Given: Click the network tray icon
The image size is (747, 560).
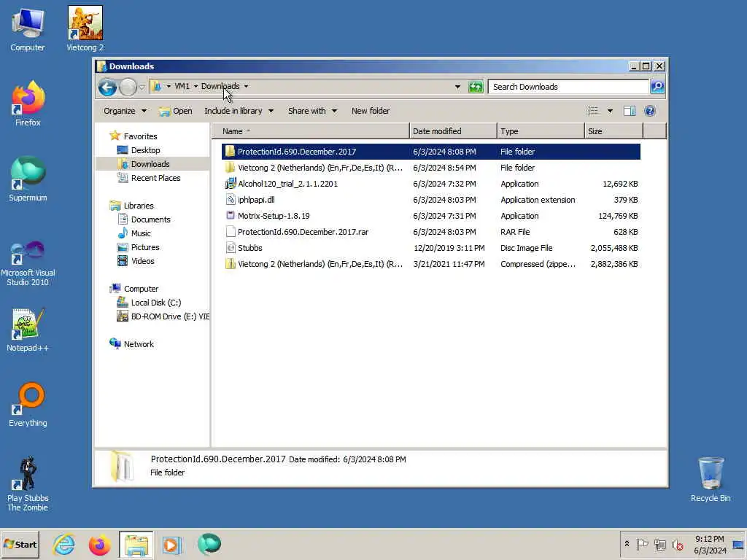Looking at the screenshot, I should tap(659, 544).
